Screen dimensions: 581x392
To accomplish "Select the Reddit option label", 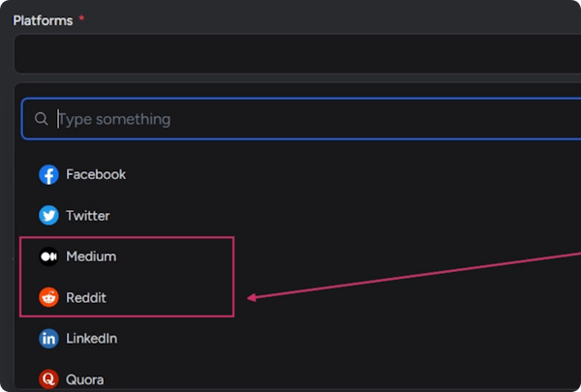I will click(x=86, y=297).
